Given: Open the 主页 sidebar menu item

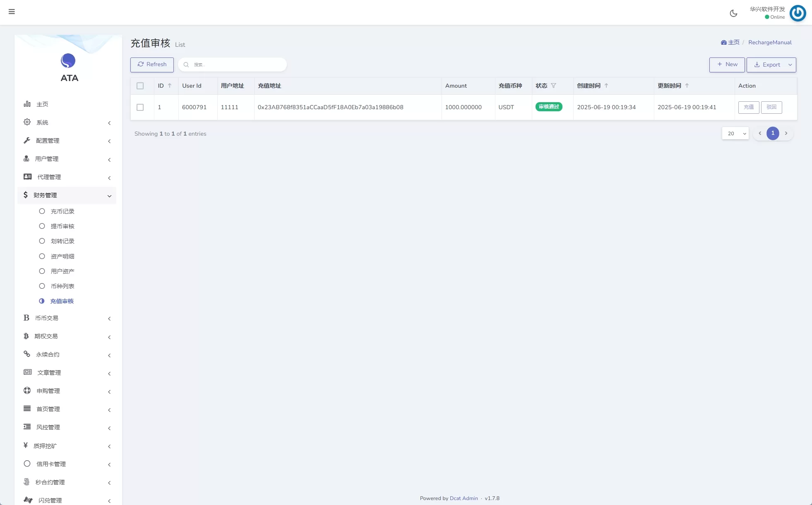Looking at the screenshot, I should pyautogui.click(x=42, y=104).
